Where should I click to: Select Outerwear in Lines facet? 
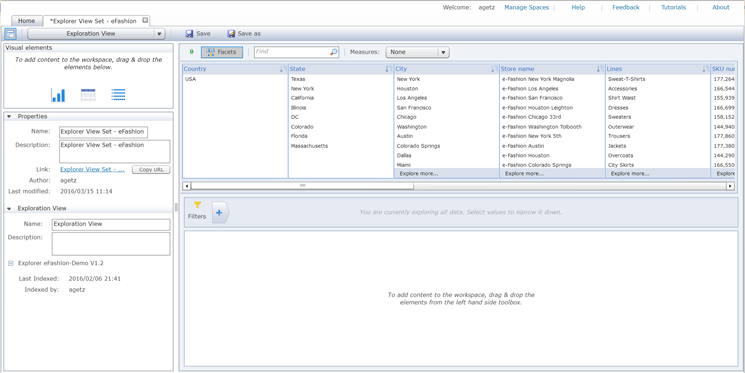(620, 127)
